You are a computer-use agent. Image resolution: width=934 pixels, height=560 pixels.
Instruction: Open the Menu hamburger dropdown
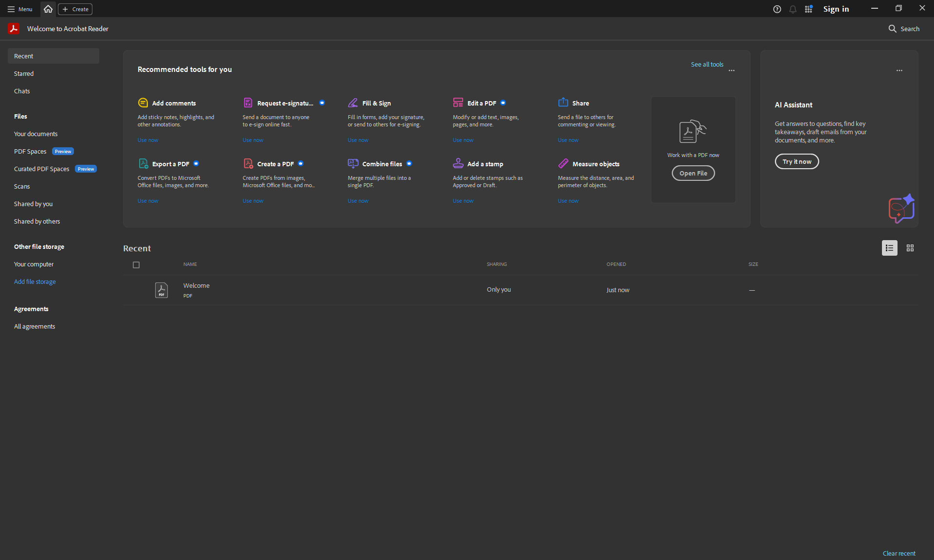pyautogui.click(x=20, y=9)
